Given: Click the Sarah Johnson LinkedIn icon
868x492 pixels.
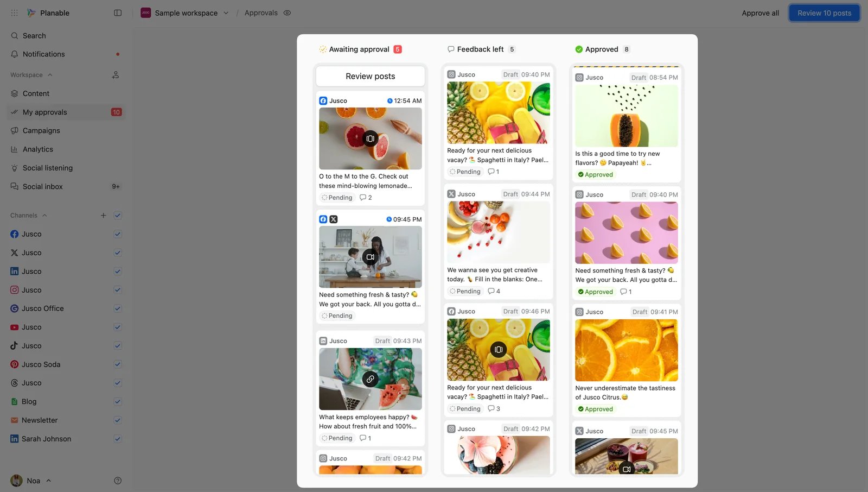Looking at the screenshot, I should coord(15,439).
